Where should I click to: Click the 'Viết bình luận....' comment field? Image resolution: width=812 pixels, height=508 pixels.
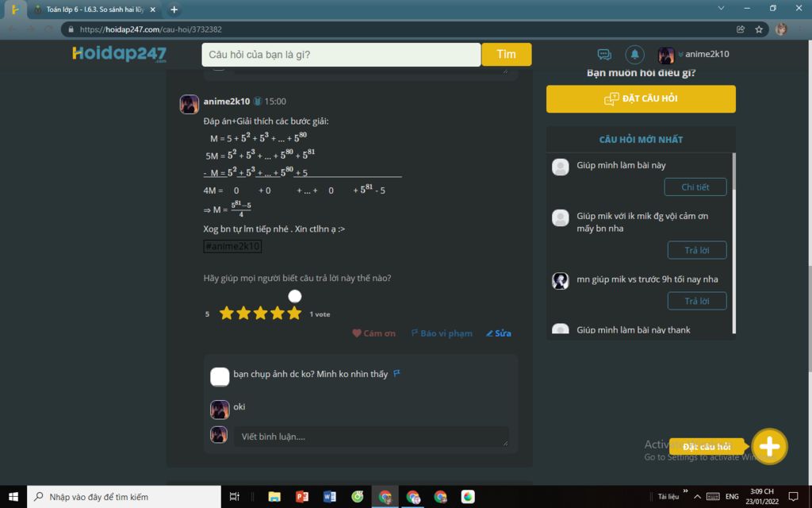[371, 437]
